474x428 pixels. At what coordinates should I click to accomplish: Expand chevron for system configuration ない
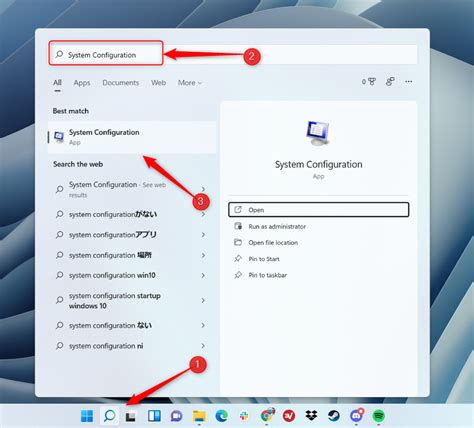point(203,325)
